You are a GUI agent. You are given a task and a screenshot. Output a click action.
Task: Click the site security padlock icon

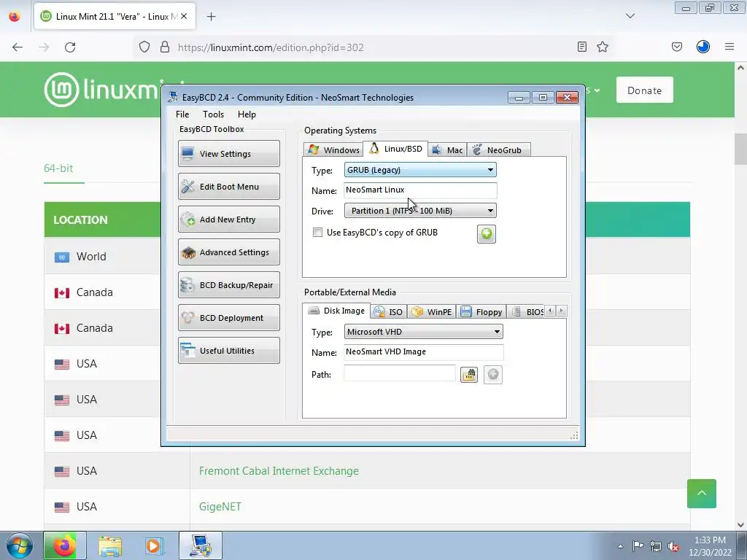(165, 47)
